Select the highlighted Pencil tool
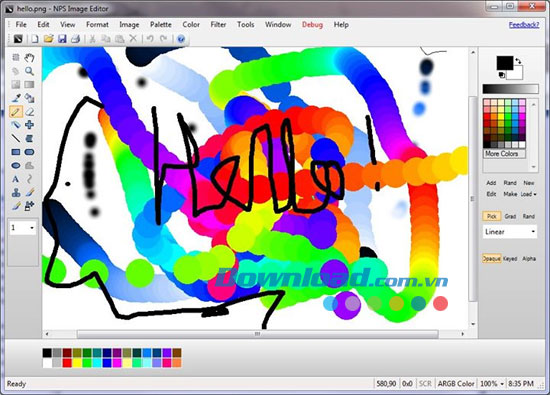 pos(16,112)
